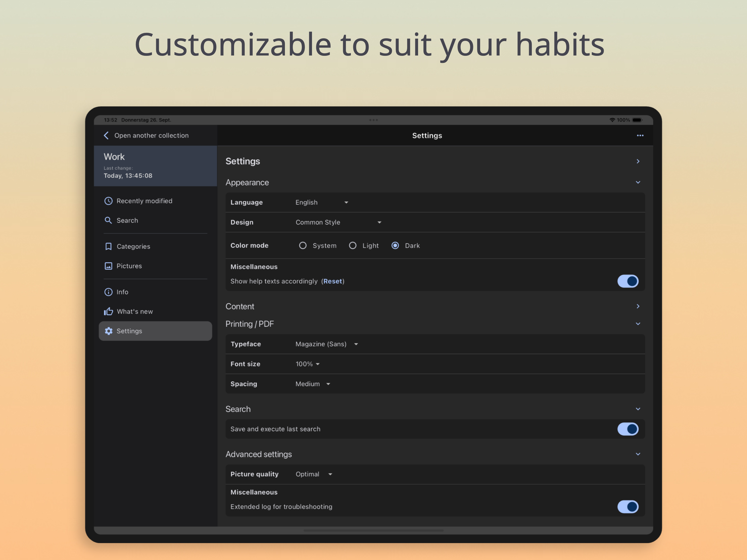
Task: Collapse the Appearance section chevron
Action: 638,182
